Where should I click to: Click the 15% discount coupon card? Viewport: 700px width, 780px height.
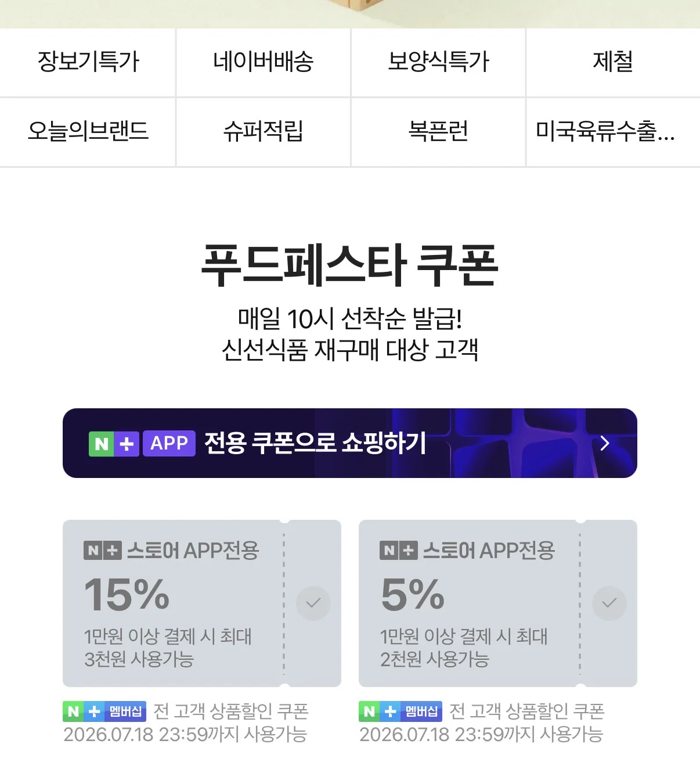click(202, 603)
